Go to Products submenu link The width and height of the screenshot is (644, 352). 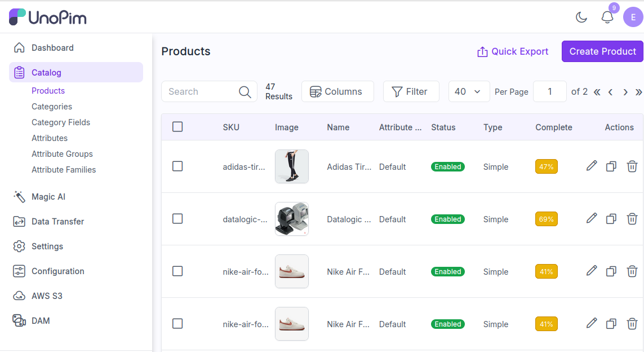pyautogui.click(x=48, y=90)
